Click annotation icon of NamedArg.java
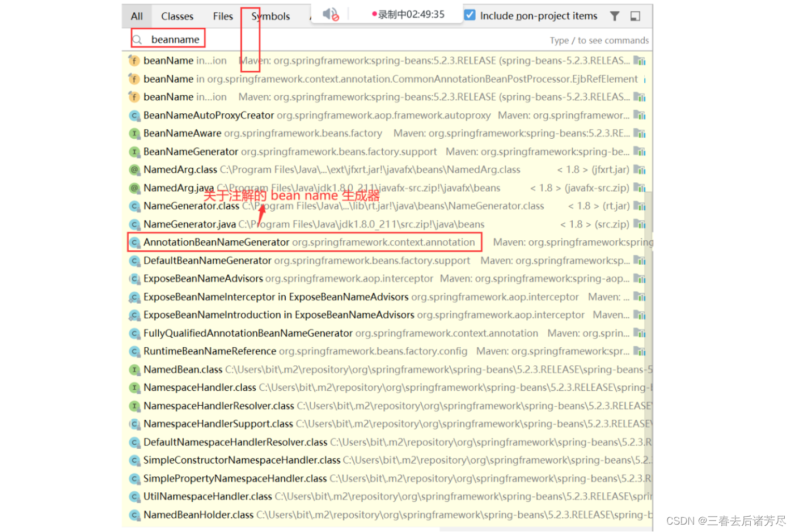This screenshot has width=795, height=532. pyautogui.click(x=134, y=188)
